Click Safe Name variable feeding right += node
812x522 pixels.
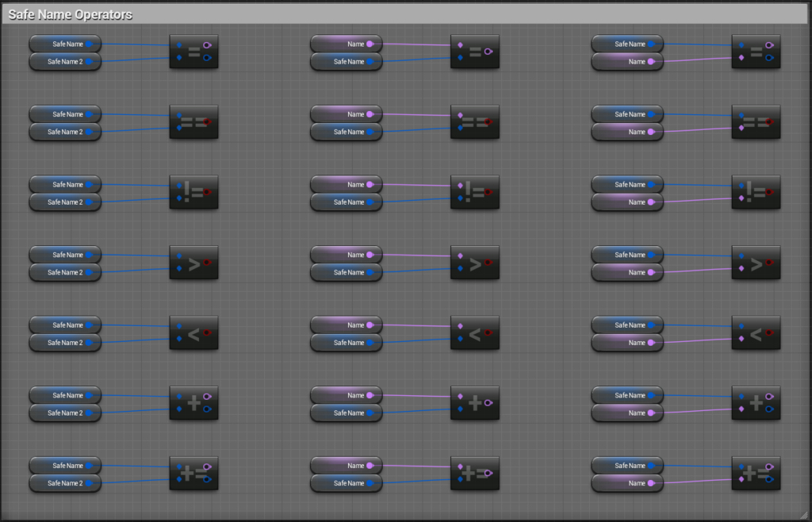[x=627, y=466]
